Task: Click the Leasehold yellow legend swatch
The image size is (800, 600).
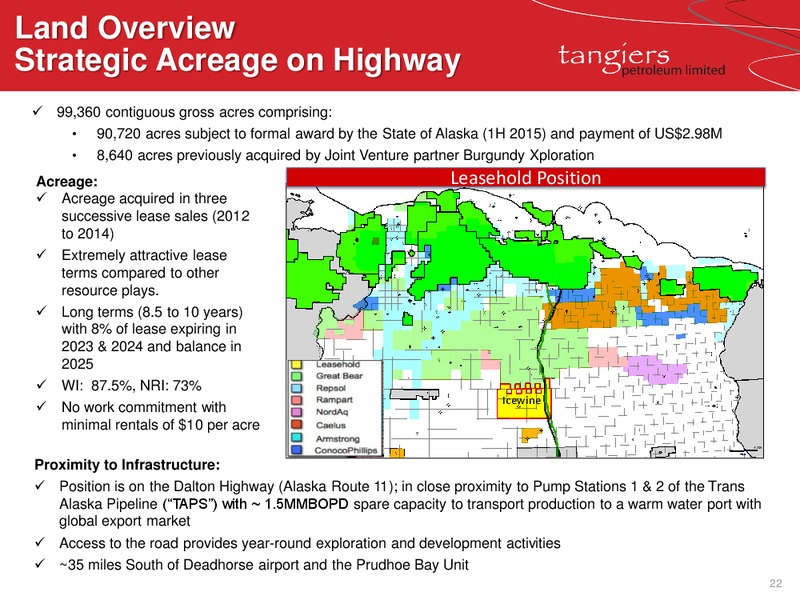Action: click(x=295, y=364)
